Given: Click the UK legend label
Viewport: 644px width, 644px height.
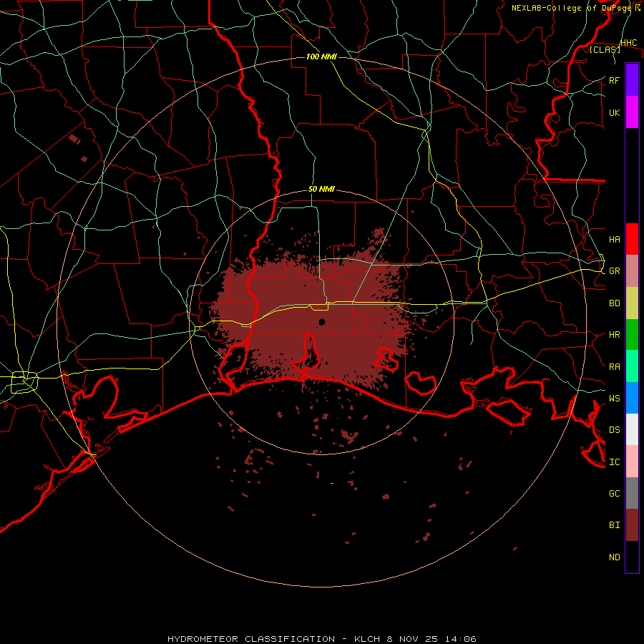Looking at the screenshot, I should [x=615, y=112].
